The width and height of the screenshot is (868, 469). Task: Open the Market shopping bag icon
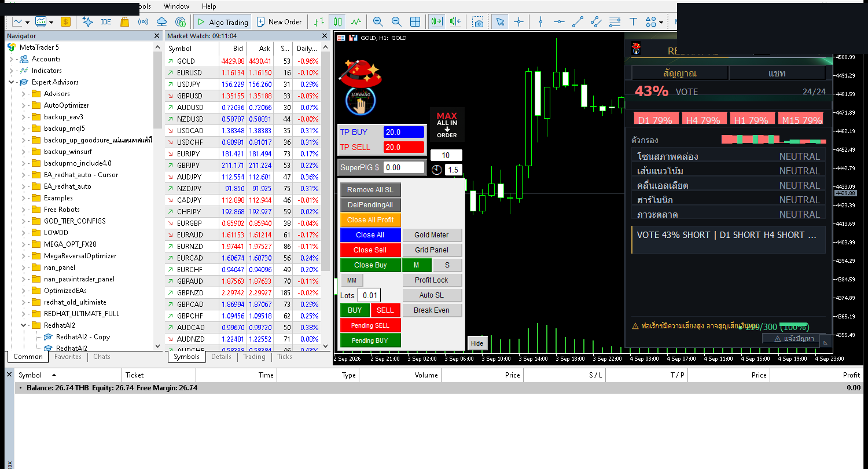(124, 22)
